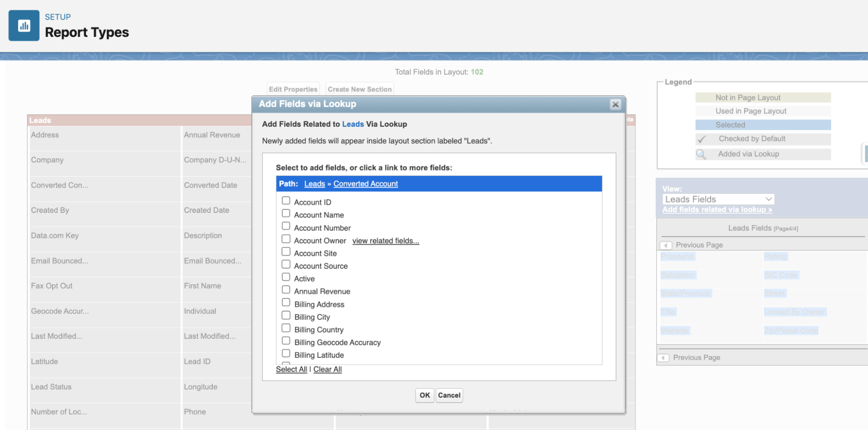This screenshot has width=868, height=430.
Task: Select the Salutation field
Action: [x=678, y=275]
